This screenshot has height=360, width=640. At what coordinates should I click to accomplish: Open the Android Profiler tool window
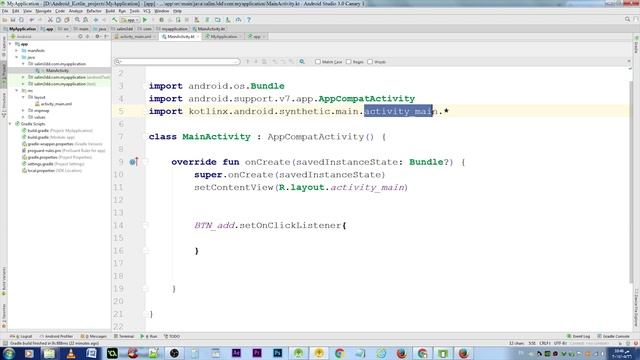point(56,336)
